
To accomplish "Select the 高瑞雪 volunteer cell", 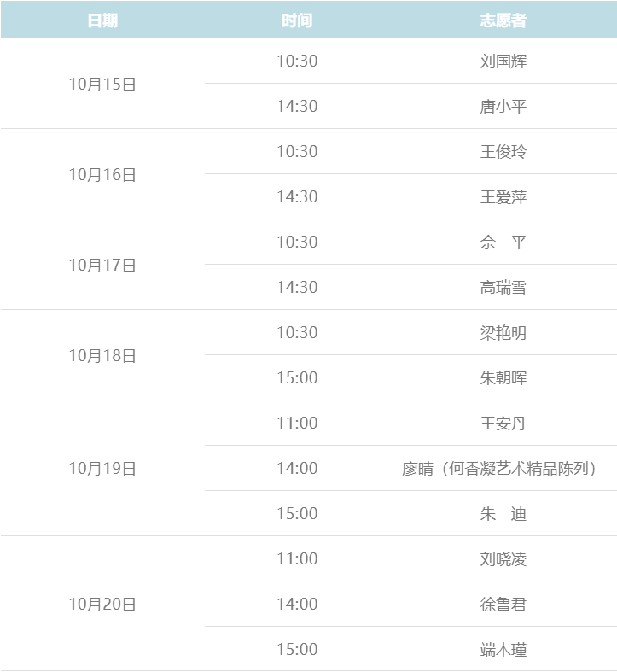I will [x=503, y=288].
